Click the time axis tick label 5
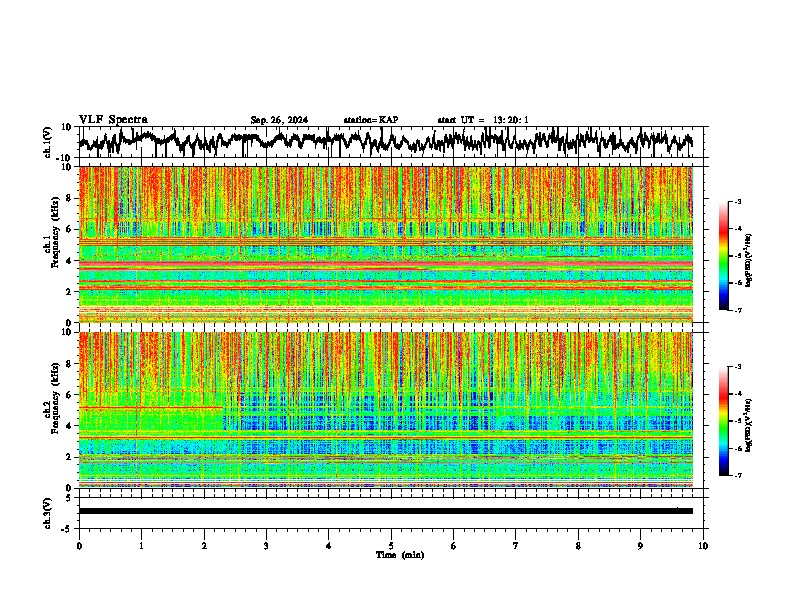 pos(391,546)
